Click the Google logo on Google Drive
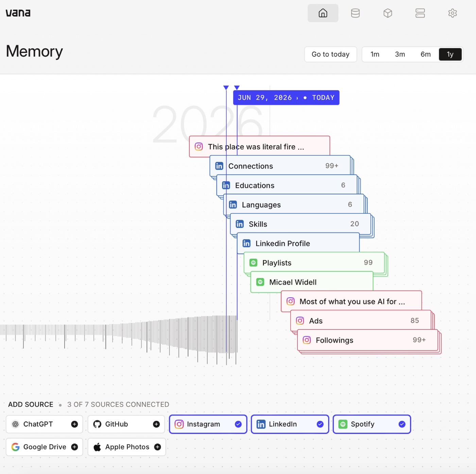 15,447
